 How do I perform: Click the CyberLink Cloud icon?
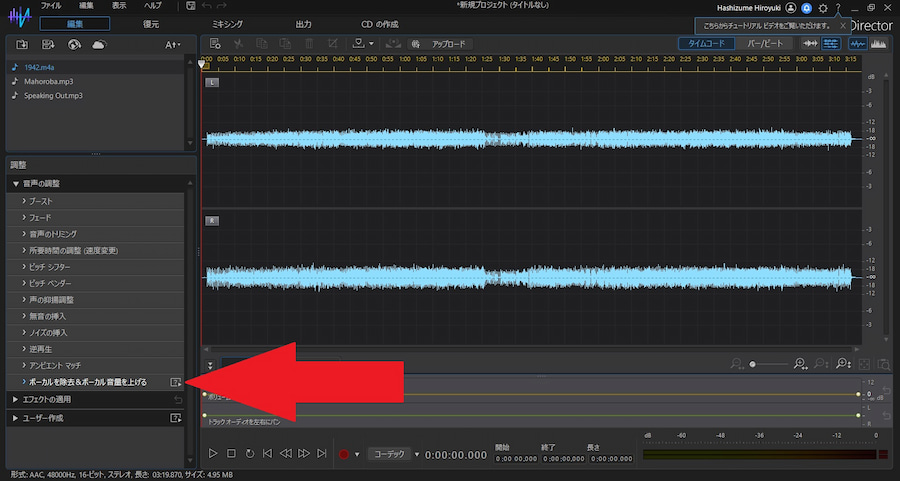pyautogui.click(x=99, y=44)
